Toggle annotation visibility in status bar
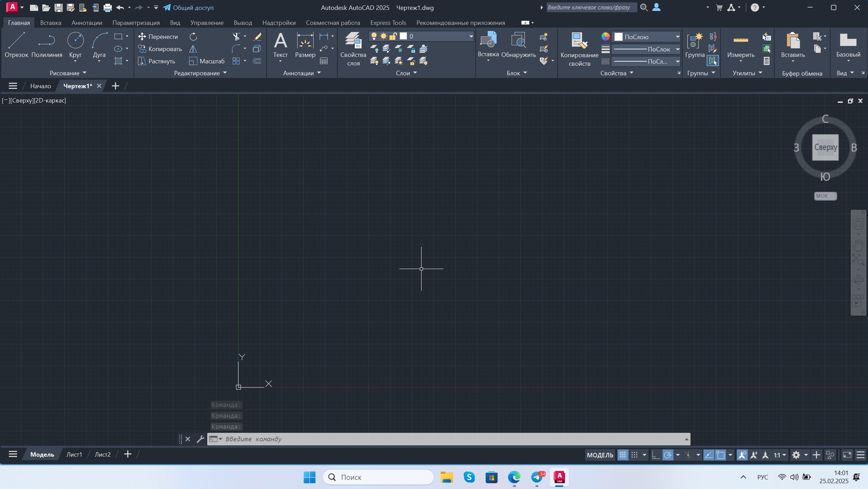Viewport: 868px width, 489px height. [742, 455]
